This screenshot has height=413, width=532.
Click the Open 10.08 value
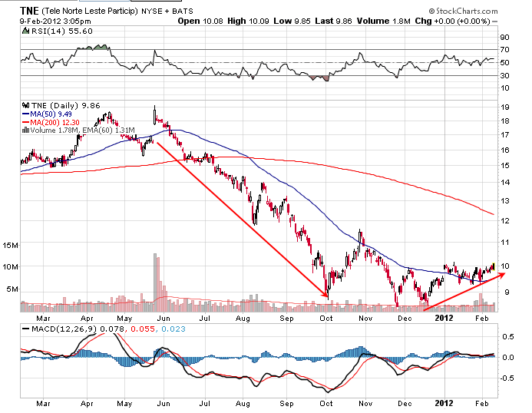(200, 21)
